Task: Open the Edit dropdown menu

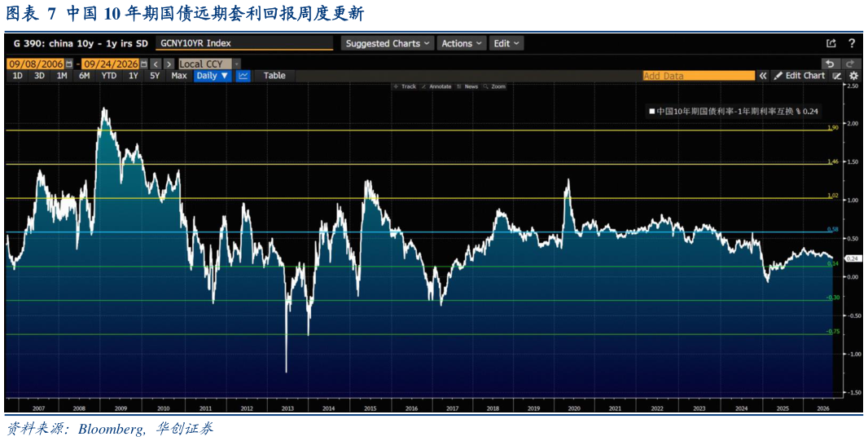Action: pos(506,43)
